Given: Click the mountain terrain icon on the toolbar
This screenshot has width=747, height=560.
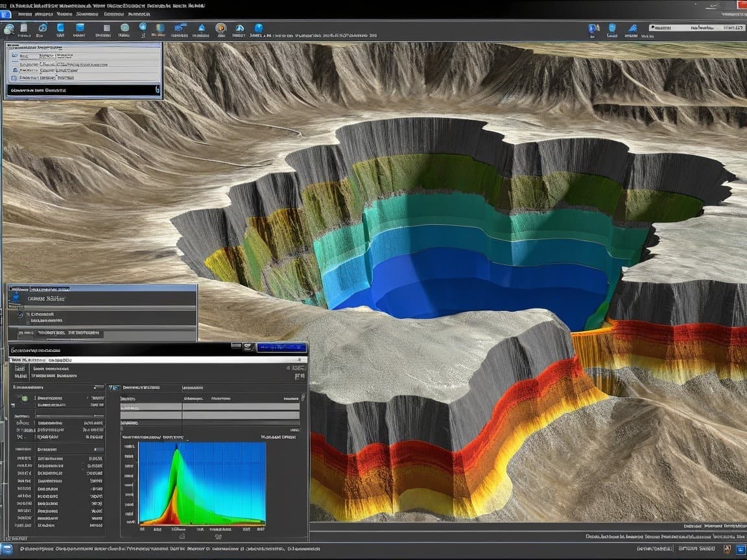Looking at the screenshot, I should 240,28.
